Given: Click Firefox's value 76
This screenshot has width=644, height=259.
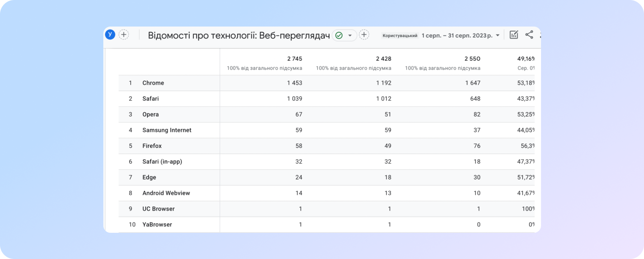Looking at the screenshot, I should [x=477, y=146].
